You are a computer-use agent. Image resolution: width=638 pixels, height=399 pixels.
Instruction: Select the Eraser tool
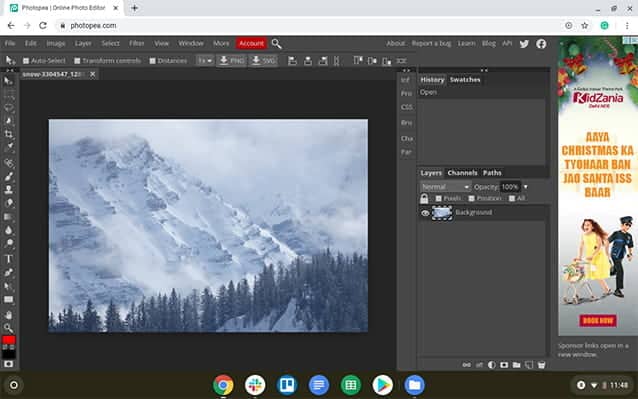(9, 203)
